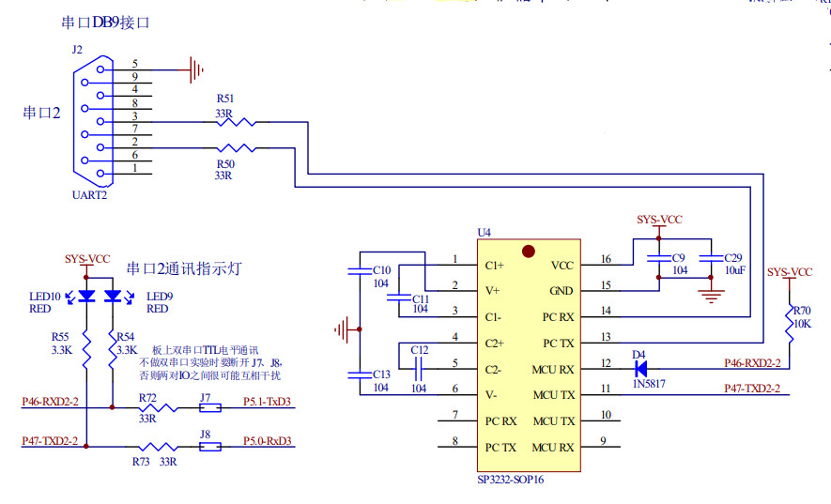Viewport: 831px width, 504px height.
Task: Click the 3.3K value beside R55
Action: tap(62, 350)
